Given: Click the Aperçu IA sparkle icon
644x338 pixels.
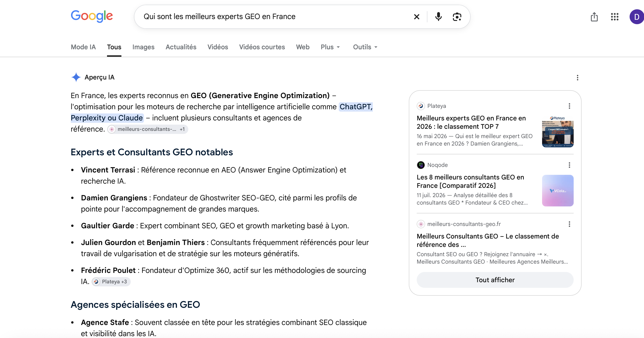Looking at the screenshot, I should [76, 77].
